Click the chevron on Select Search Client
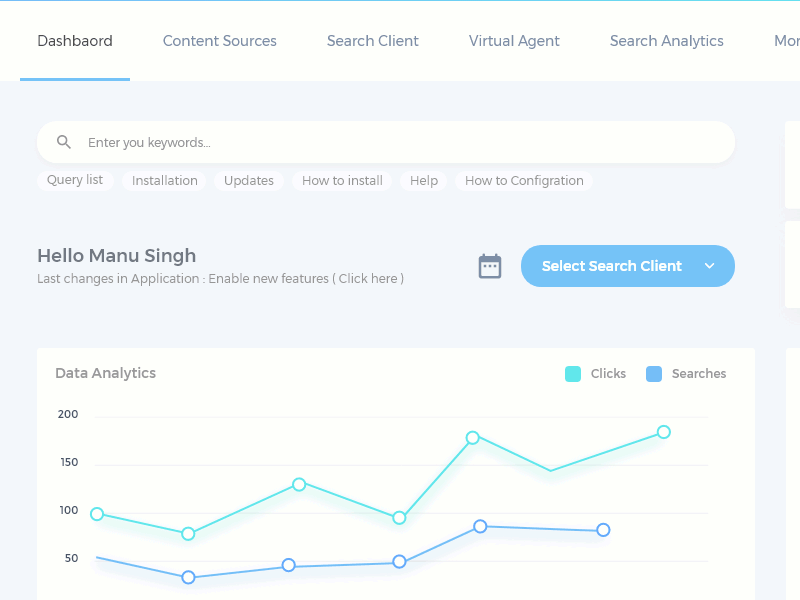800x600 pixels. 709,266
